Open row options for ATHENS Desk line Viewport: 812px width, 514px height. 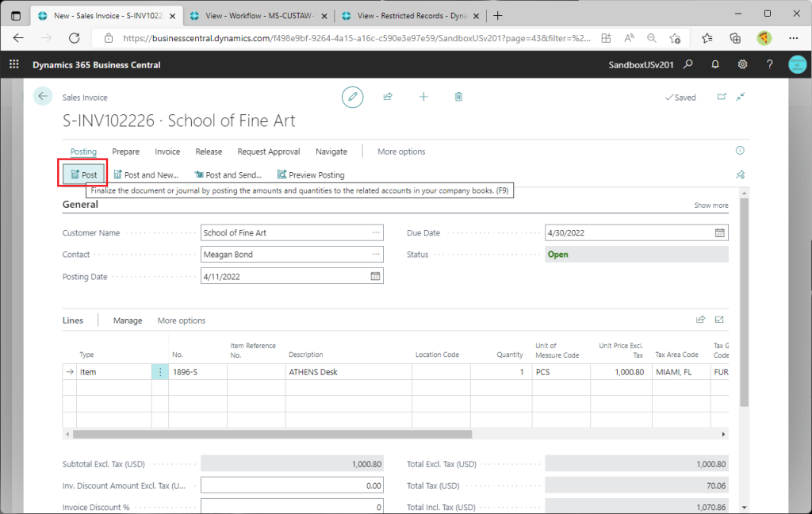coord(160,372)
